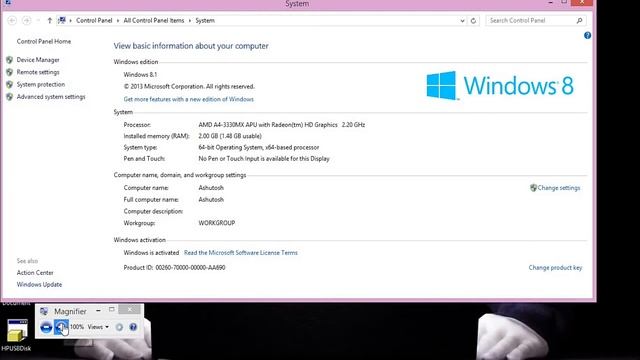The image size is (640, 360).
Task: Close the Magnifier window
Action: (x=130, y=310)
